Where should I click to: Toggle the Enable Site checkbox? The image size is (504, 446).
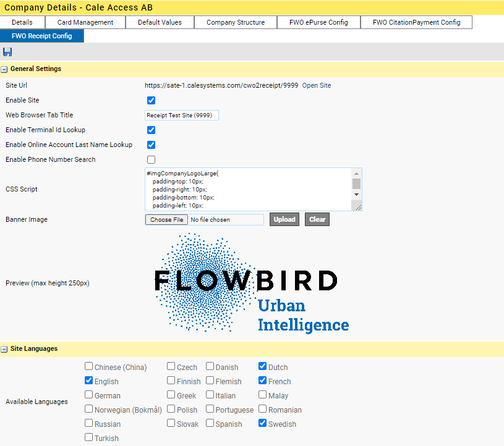pyautogui.click(x=151, y=101)
